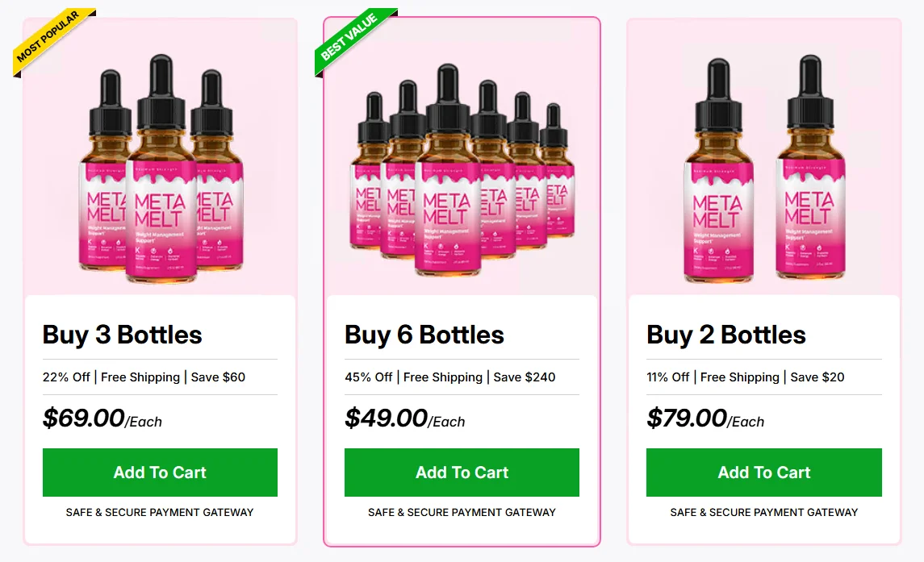Viewport: 924px width, 562px height.
Task: Click secure payment text under 6 bottles
Action: 462,513
